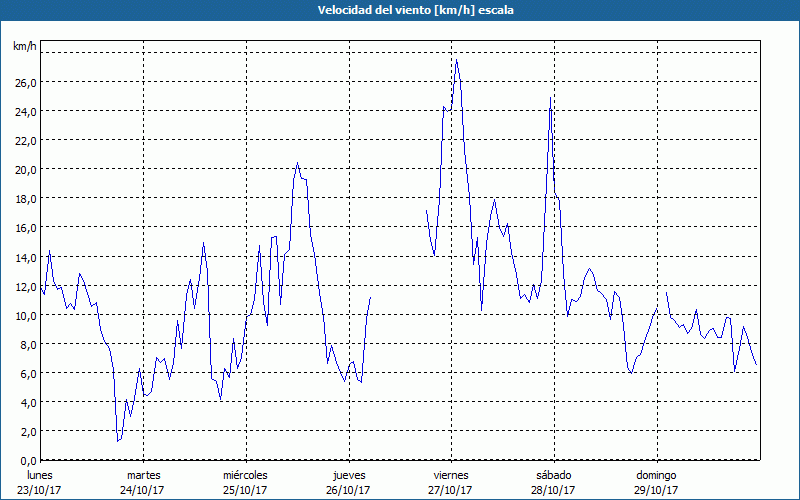
Task: Click the 'viernes' day label
Action: tap(451, 475)
